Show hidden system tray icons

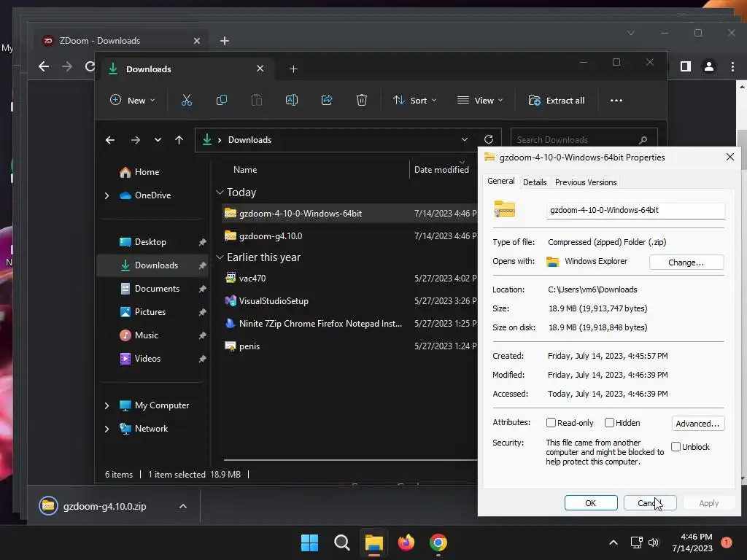tap(613, 542)
